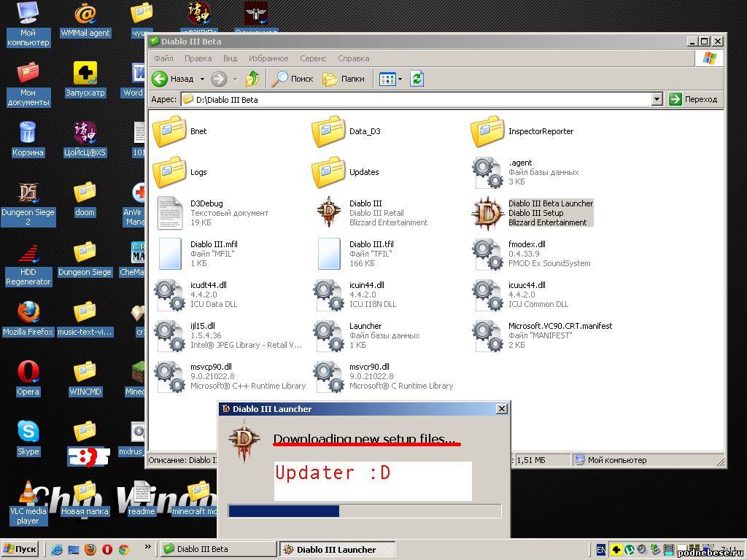This screenshot has height=560, width=747.
Task: Open the Файл menu
Action: (163, 58)
